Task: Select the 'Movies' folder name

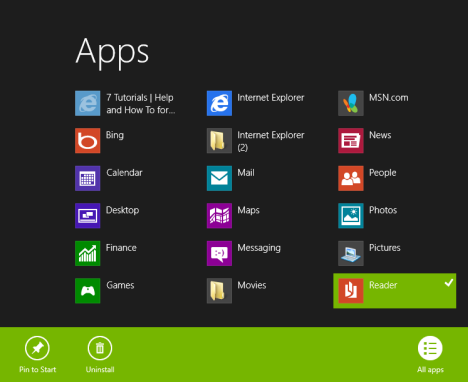Action: [x=252, y=285]
